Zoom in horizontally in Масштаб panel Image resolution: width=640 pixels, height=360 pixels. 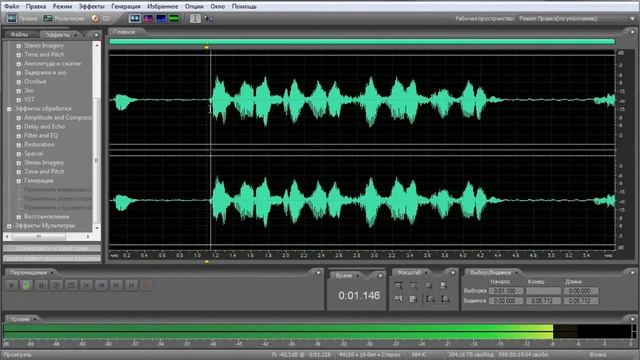(398, 286)
